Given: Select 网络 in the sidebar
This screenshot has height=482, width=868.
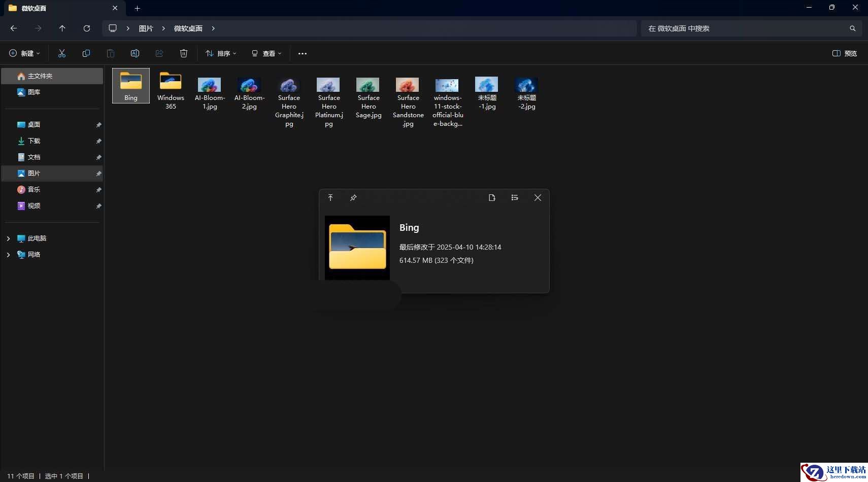Looking at the screenshot, I should pos(52,255).
